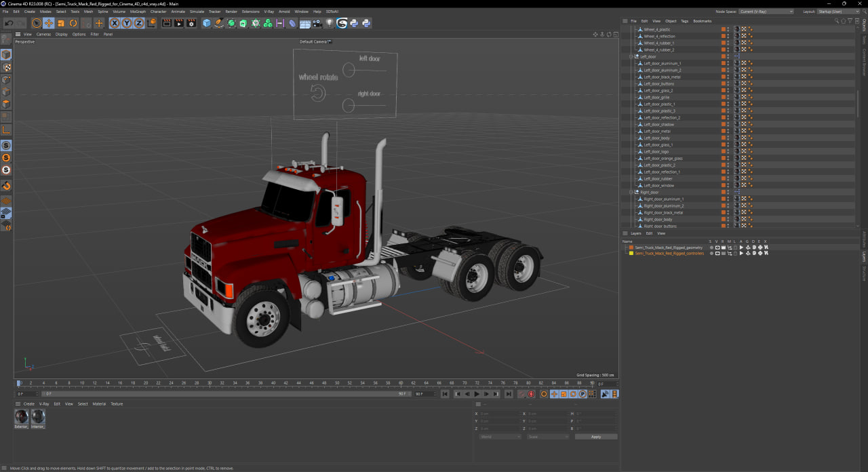Screen dimensions: 868x472
Task: Toggle Xref icon for controllers layer
Action: [x=766, y=253]
